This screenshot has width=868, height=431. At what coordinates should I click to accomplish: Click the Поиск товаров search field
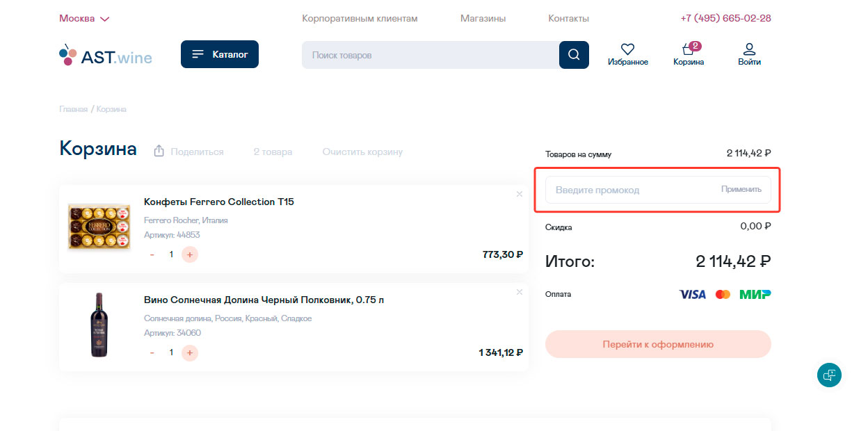tap(431, 55)
